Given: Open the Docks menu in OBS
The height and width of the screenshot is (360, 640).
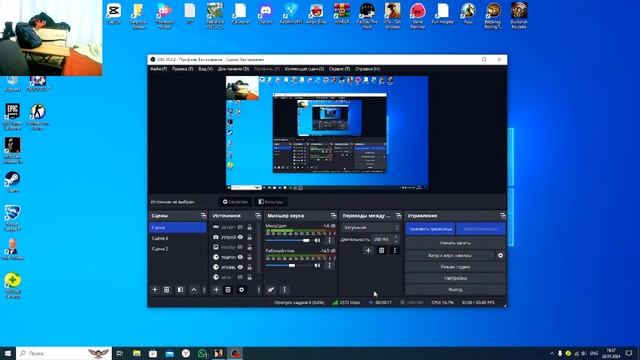Looking at the screenshot, I should pos(233,69).
